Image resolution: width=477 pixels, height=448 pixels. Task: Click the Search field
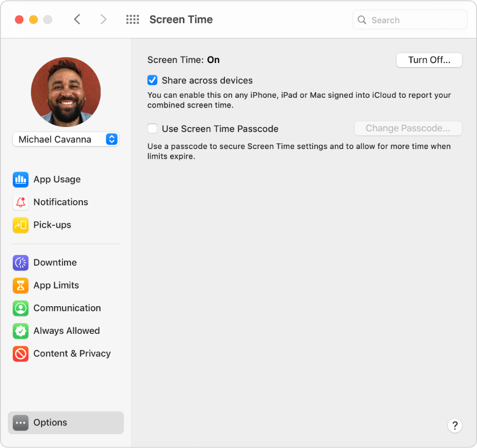point(409,19)
